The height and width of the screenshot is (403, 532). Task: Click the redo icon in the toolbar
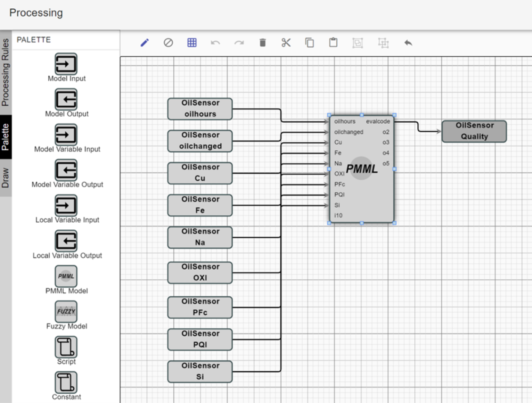click(239, 42)
